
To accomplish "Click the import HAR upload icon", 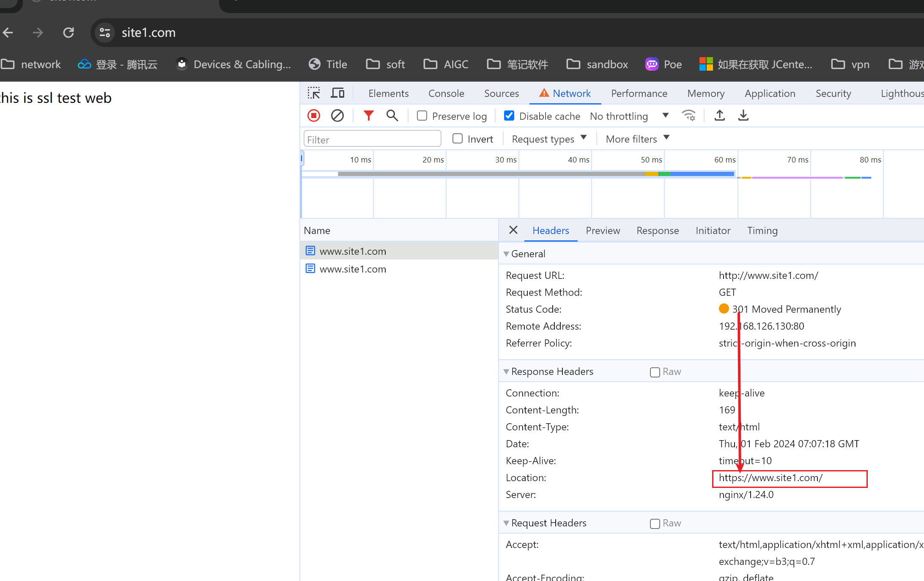I will pos(719,116).
